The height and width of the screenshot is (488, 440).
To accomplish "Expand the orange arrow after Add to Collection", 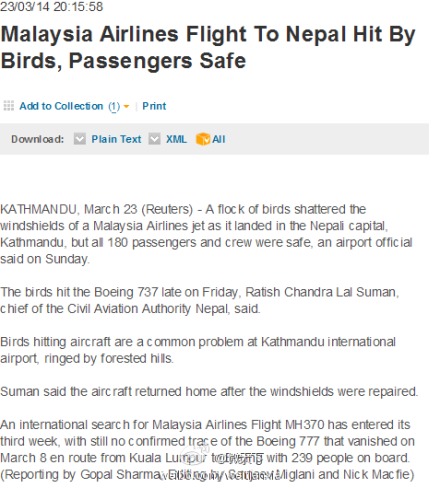I will click(x=126, y=107).
